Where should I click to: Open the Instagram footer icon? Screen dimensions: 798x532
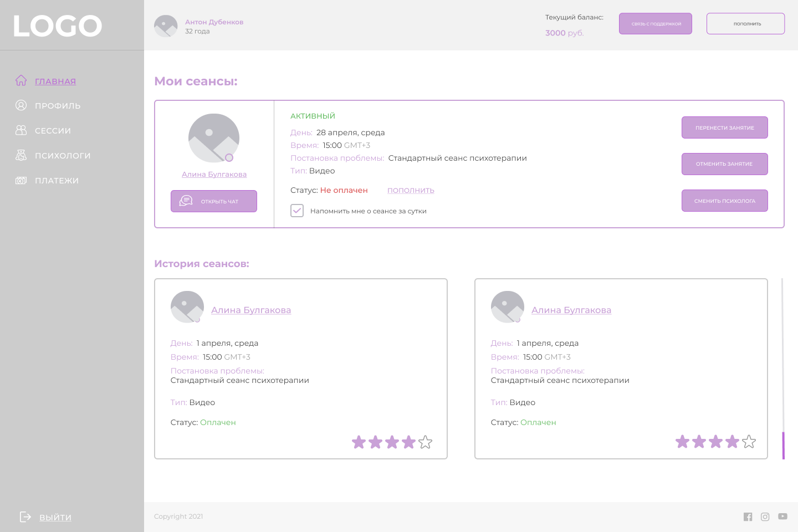point(765,516)
